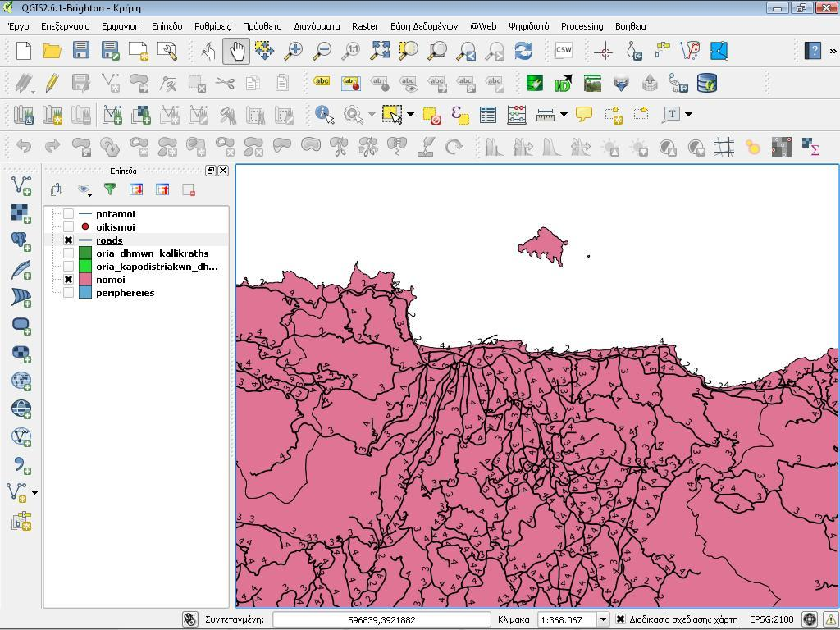Expand new layer dropdown in side toolbar
Viewport: 840px width, 630px height.
click(34, 492)
